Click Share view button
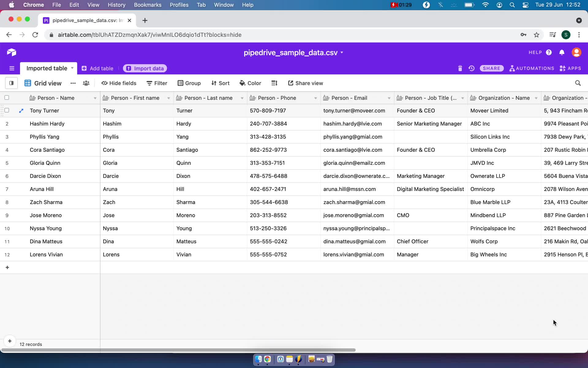This screenshot has height=368, width=588. coord(306,83)
